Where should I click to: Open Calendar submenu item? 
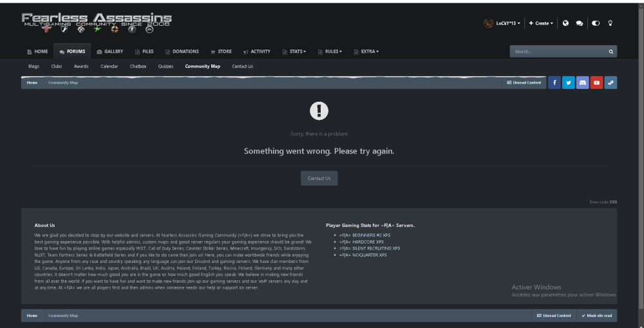pyautogui.click(x=109, y=66)
